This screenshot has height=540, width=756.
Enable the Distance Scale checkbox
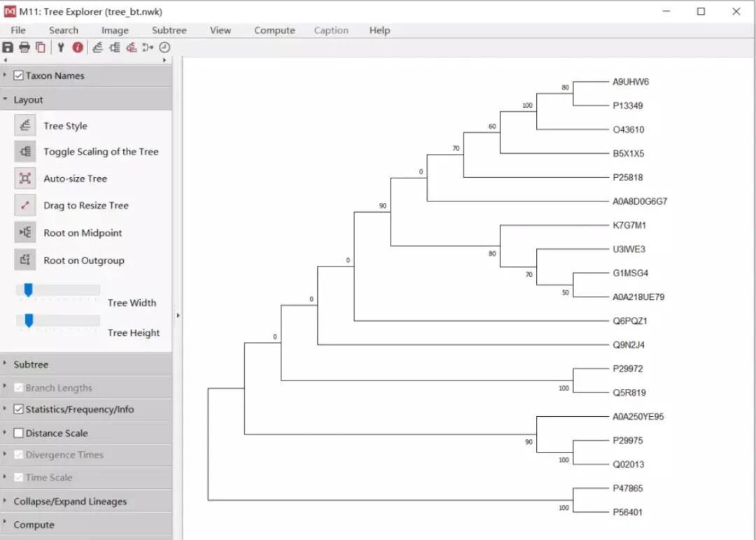coord(18,433)
